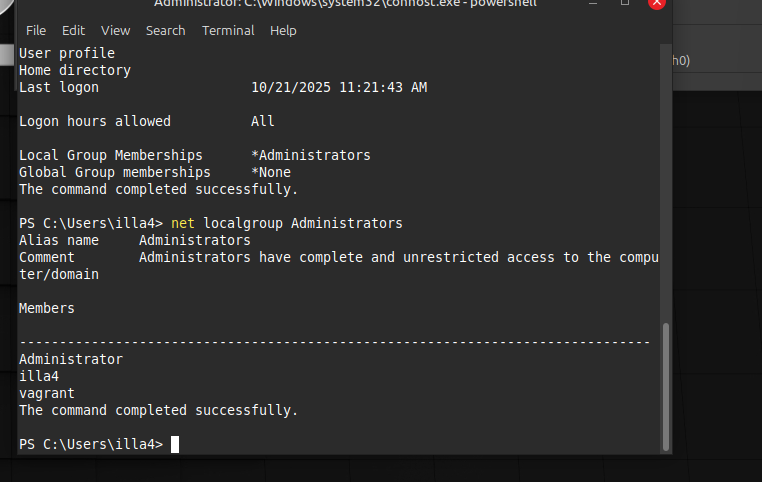
Task: Click the 'Members' heading line
Action: click(x=47, y=308)
